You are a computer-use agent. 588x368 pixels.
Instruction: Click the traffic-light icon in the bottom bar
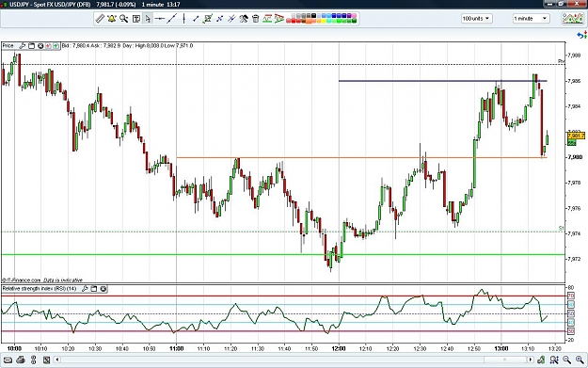33,360
